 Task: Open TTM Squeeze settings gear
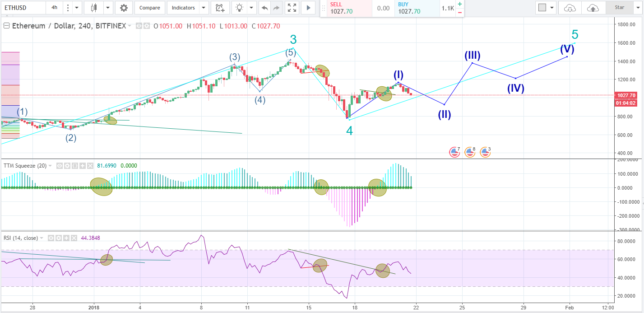pos(67,166)
